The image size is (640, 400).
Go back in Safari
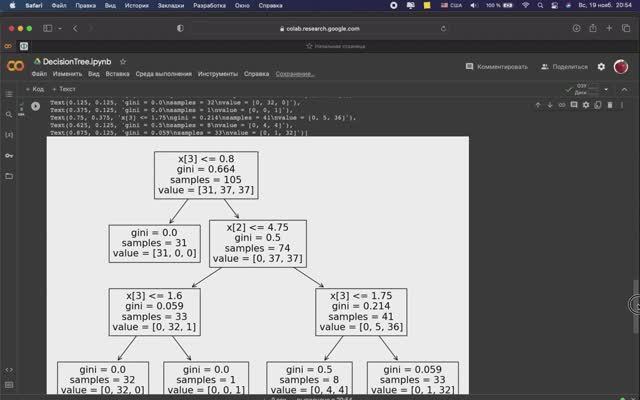click(75, 28)
